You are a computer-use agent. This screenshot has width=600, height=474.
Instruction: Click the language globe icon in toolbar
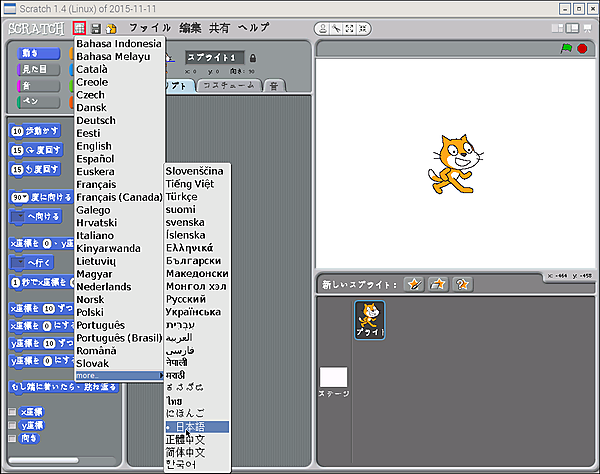pyautogui.click(x=79, y=28)
